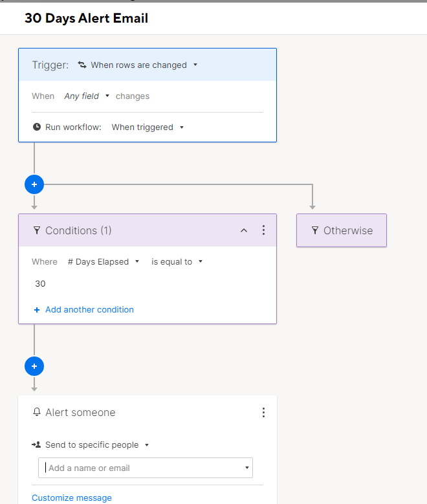This screenshot has height=504, width=427.
Task: Open the '# Days Elapsed' field dropdown
Action: pos(104,261)
